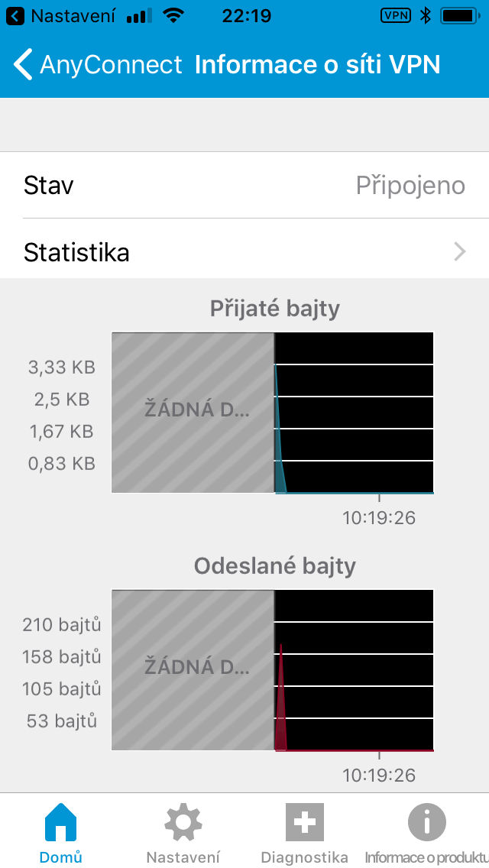Viewport: 489px width, 868px height.
Task: Tap the Domů home icon
Action: pyautogui.click(x=61, y=824)
